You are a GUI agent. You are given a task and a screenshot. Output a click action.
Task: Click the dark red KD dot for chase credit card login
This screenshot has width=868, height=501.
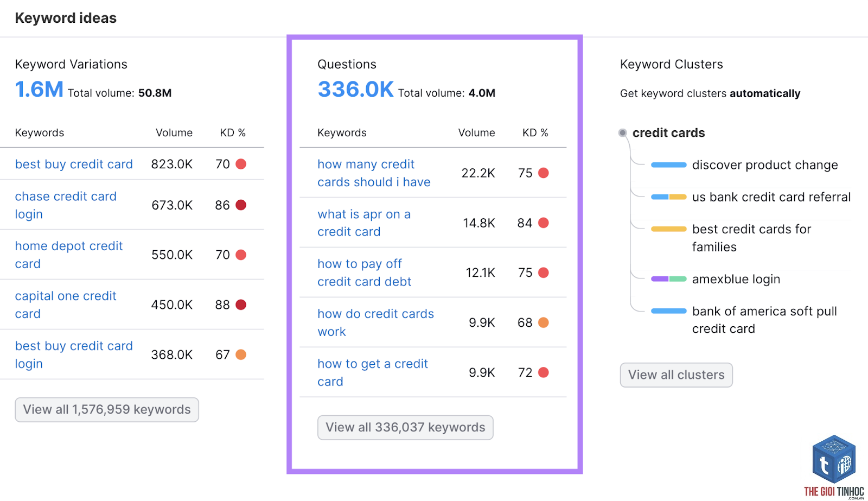tap(241, 205)
